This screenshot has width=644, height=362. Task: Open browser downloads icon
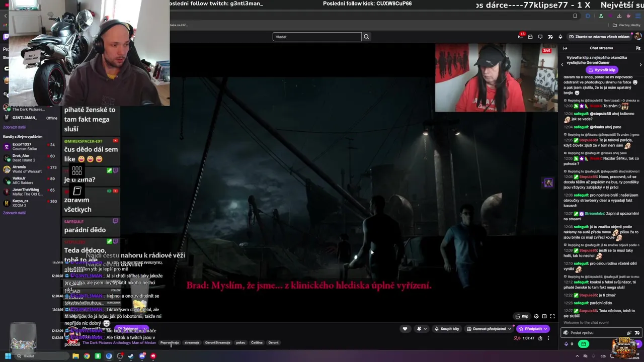point(619,16)
